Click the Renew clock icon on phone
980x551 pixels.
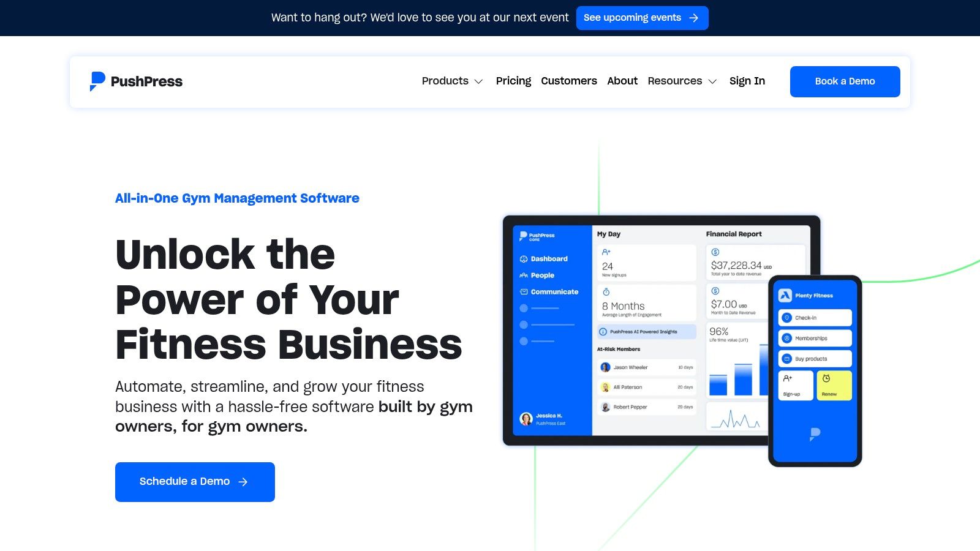point(826,378)
